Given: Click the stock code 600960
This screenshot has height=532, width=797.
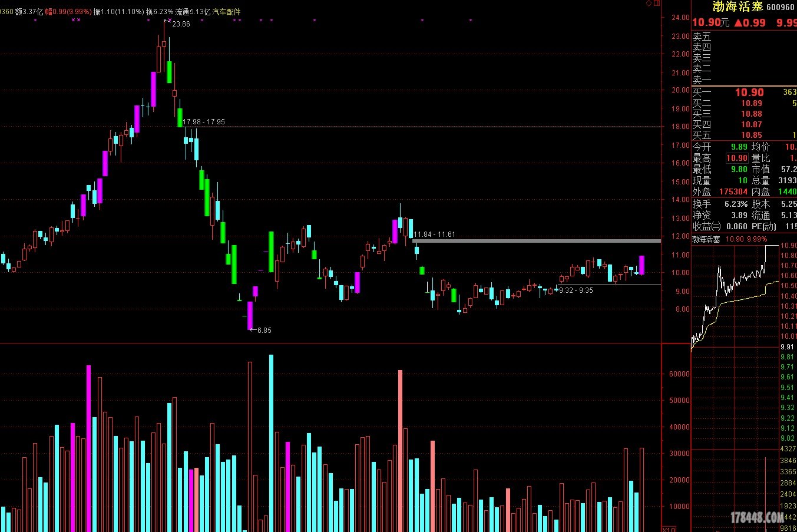Looking at the screenshot, I should tap(781, 8).
